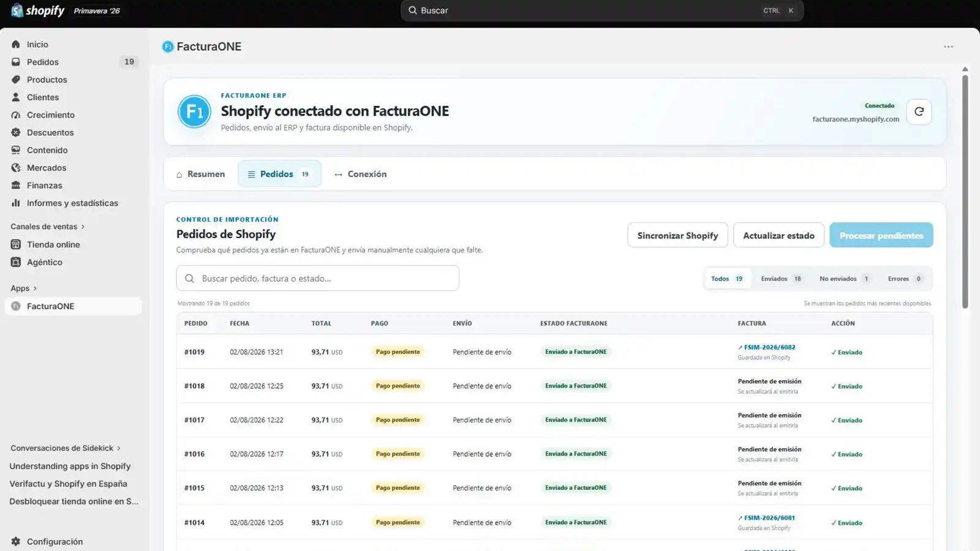Click the Enviado action for order #1015
This screenshot has width=980, height=551.
coord(846,489)
